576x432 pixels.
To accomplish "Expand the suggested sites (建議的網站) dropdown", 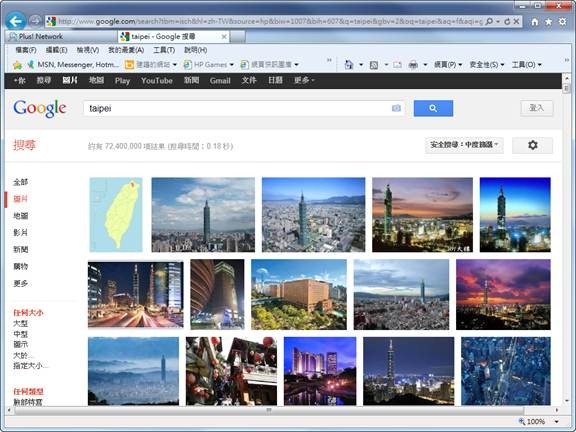I will point(175,65).
